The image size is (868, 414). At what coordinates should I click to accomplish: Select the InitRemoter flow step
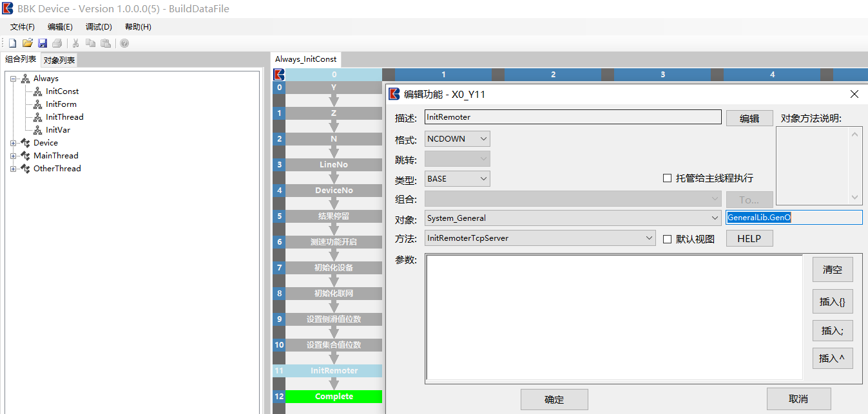coord(334,371)
